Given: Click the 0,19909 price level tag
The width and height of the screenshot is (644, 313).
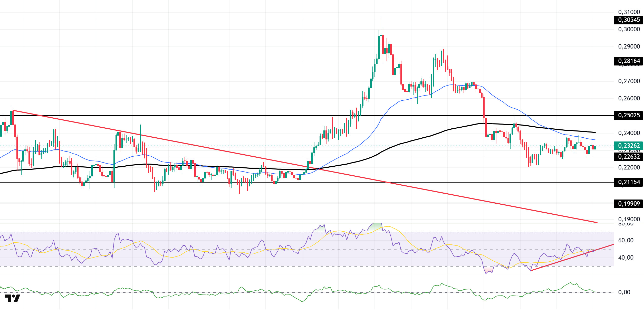Looking at the screenshot, I should click(x=628, y=204).
